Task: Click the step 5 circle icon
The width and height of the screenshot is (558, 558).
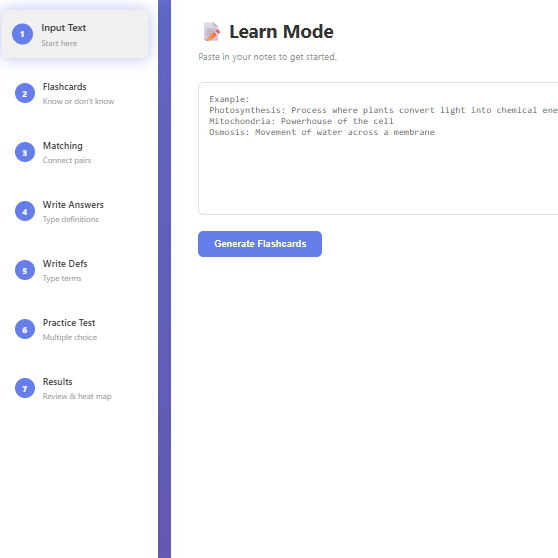Action: (x=25, y=270)
